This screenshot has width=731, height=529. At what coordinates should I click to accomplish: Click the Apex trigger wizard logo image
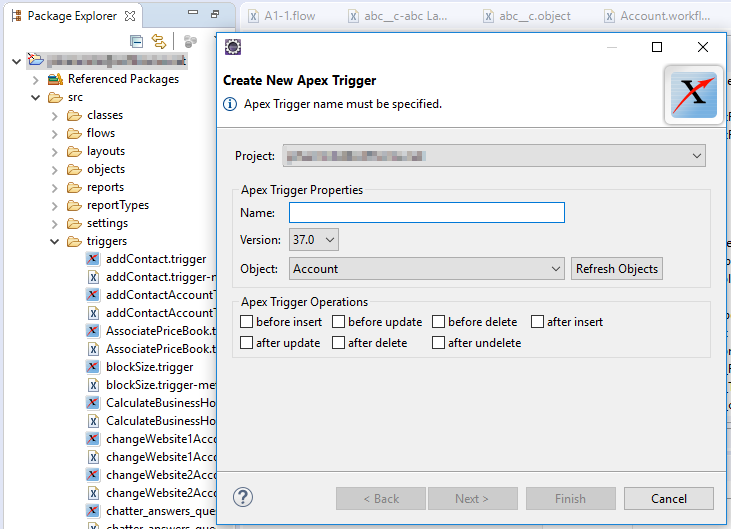click(693, 95)
